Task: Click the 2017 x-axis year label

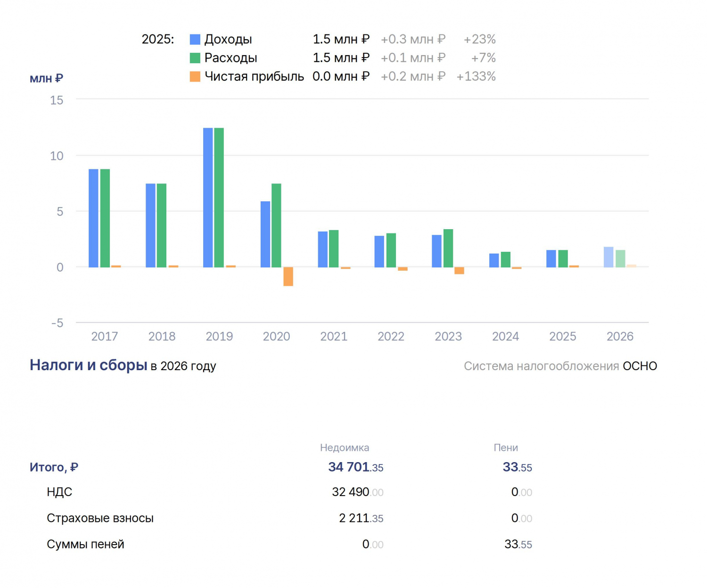Action: point(104,337)
